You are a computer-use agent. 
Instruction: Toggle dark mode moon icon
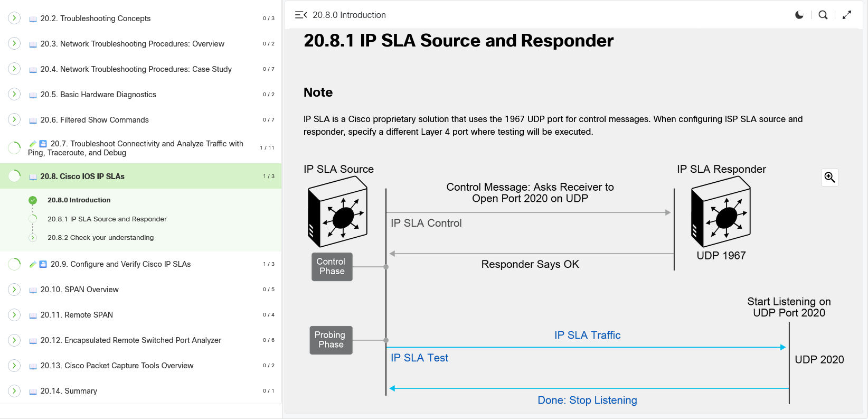click(x=799, y=15)
